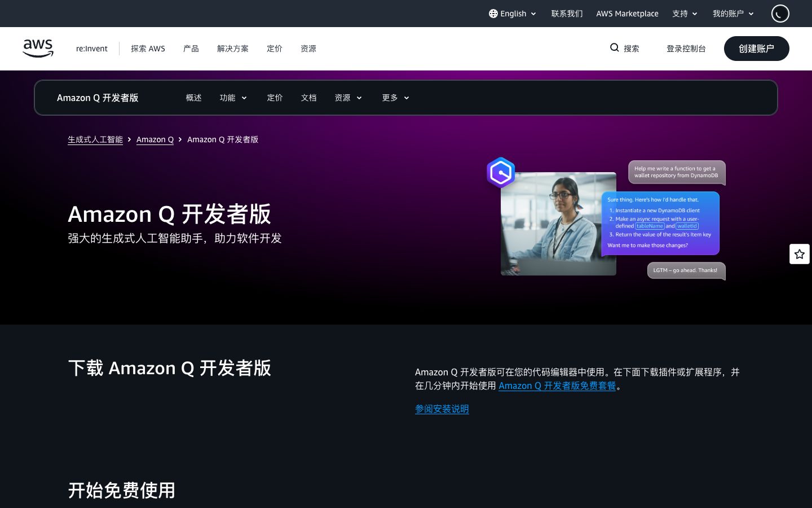Expand the 更多 submenu
Image resolution: width=812 pixels, height=508 pixels.
396,98
